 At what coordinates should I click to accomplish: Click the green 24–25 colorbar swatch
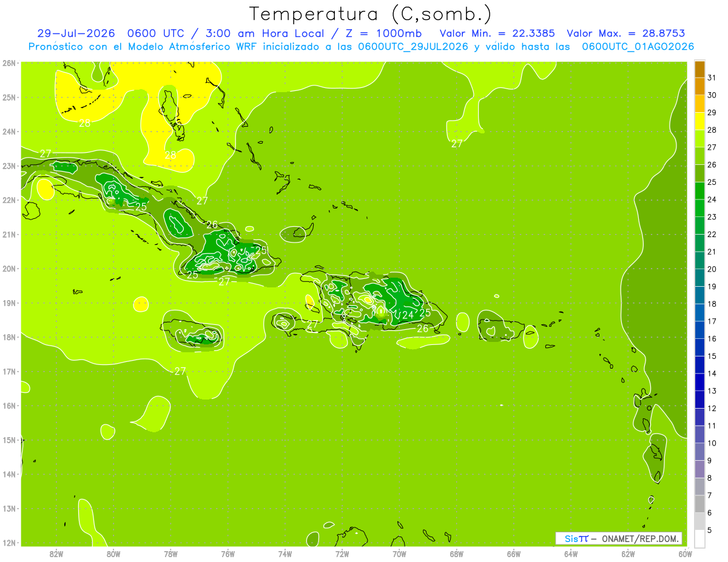click(x=699, y=192)
